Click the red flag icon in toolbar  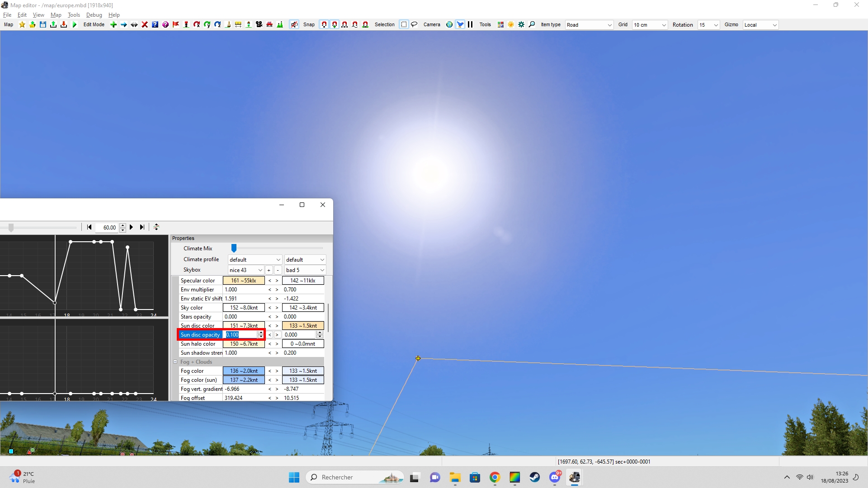click(176, 25)
